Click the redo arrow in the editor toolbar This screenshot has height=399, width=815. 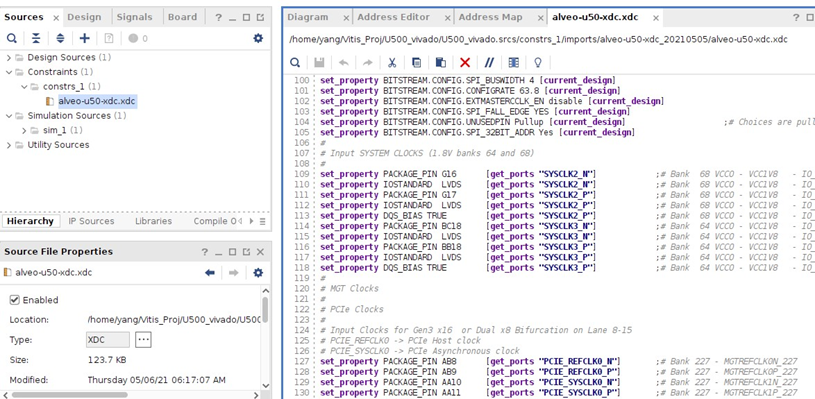(x=367, y=62)
